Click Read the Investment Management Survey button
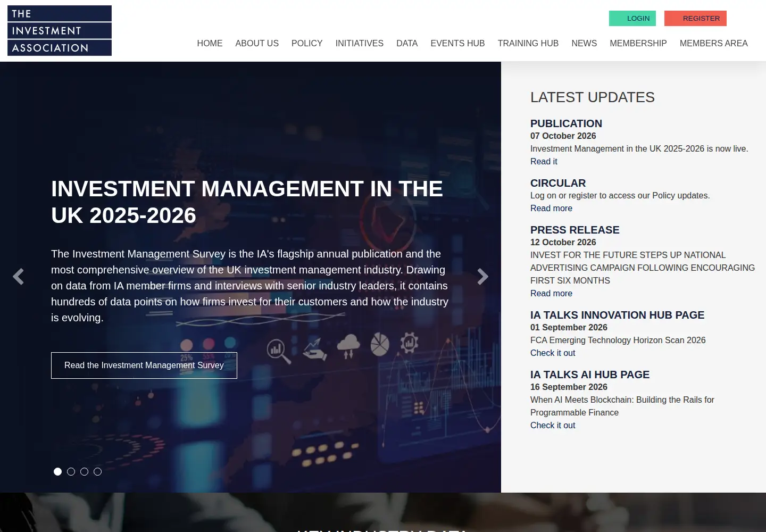This screenshot has height=532, width=766. pyautogui.click(x=144, y=365)
